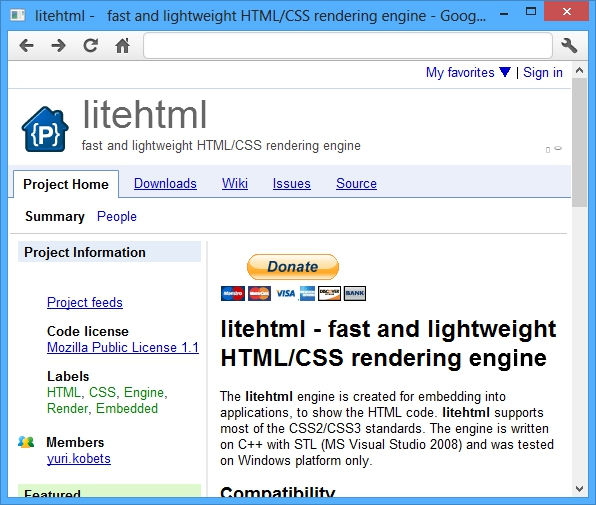Open the Downloads tab
The width and height of the screenshot is (596, 505).
(x=165, y=184)
